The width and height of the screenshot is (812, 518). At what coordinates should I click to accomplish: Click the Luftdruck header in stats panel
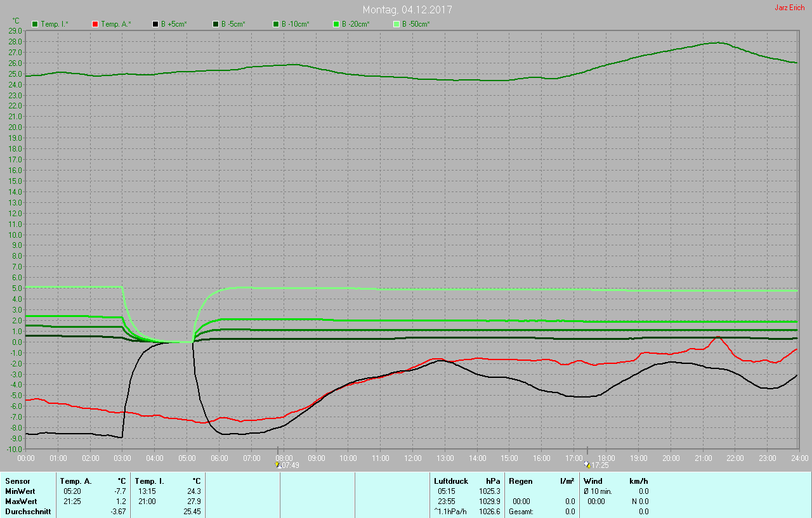click(450, 481)
